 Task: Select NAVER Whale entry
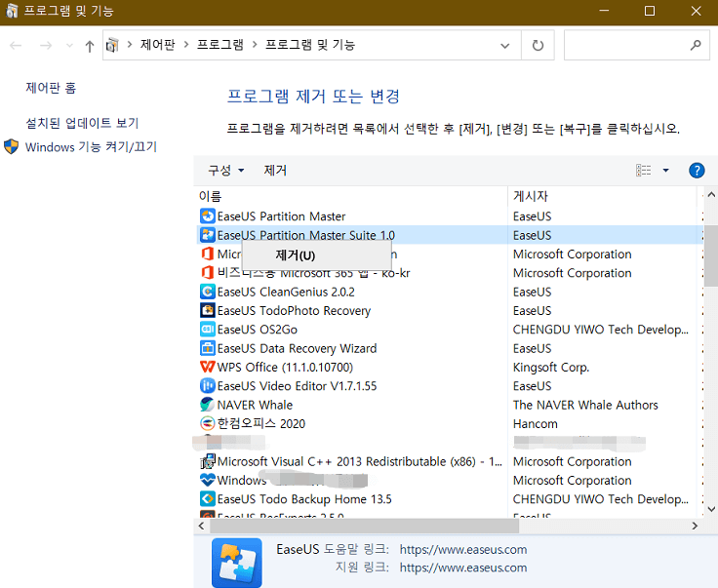tap(255, 405)
